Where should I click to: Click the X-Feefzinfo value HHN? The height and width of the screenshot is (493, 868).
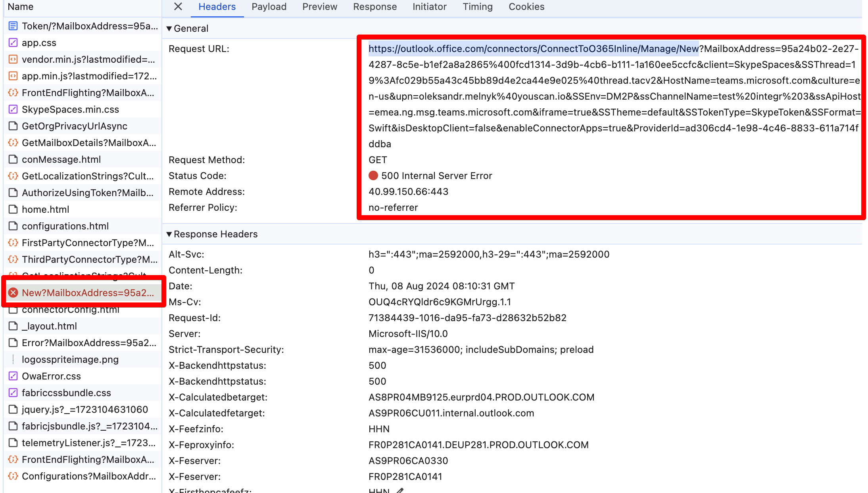tap(379, 429)
